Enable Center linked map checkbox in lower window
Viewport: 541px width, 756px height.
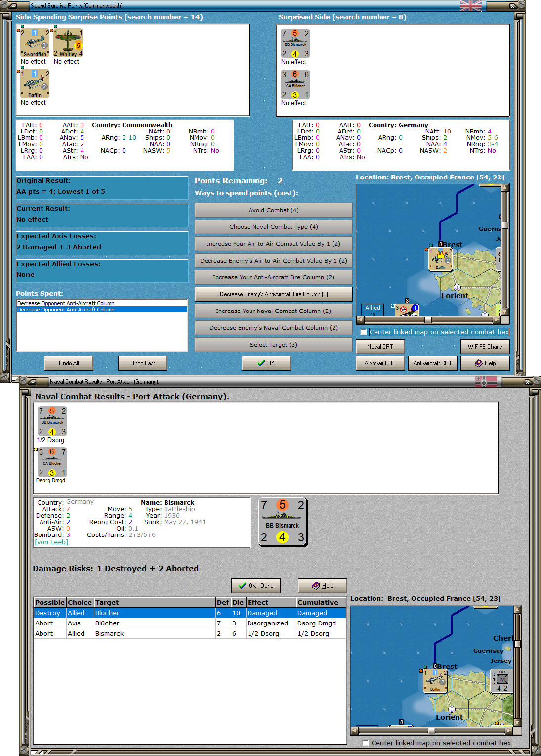[366, 743]
